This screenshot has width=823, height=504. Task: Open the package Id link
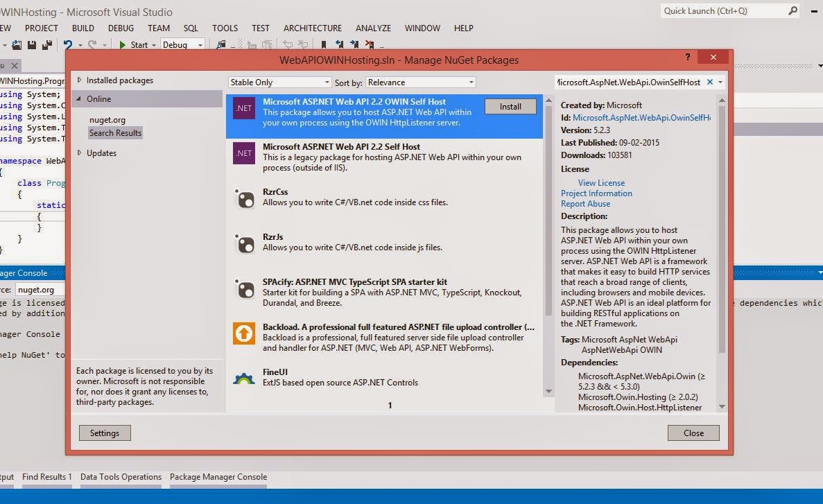coord(641,118)
